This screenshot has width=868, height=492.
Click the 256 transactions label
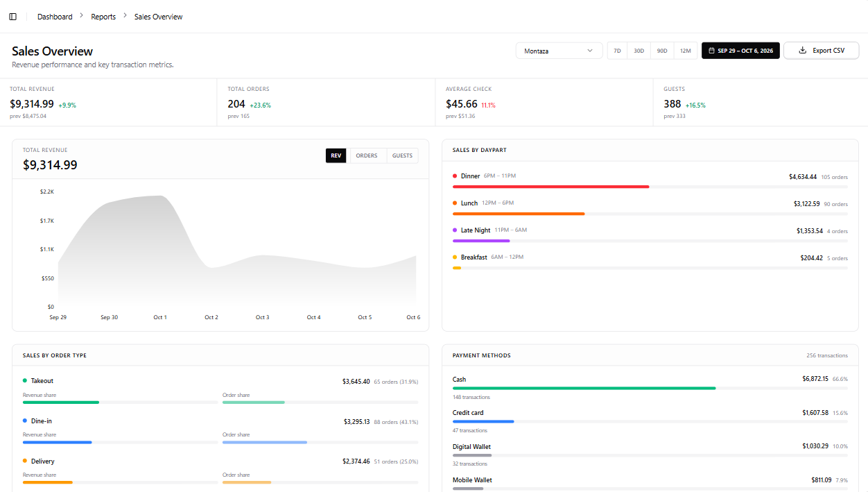pyautogui.click(x=827, y=355)
